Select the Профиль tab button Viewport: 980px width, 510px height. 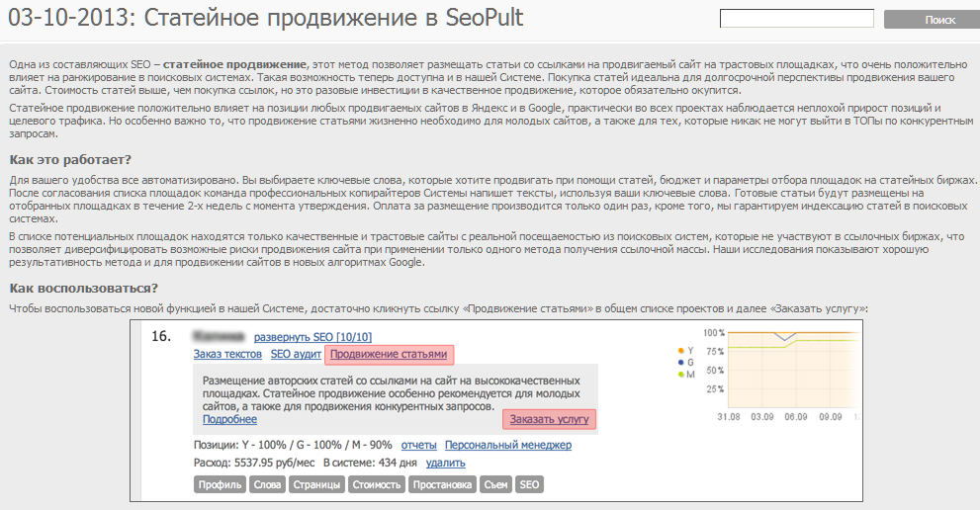point(220,484)
